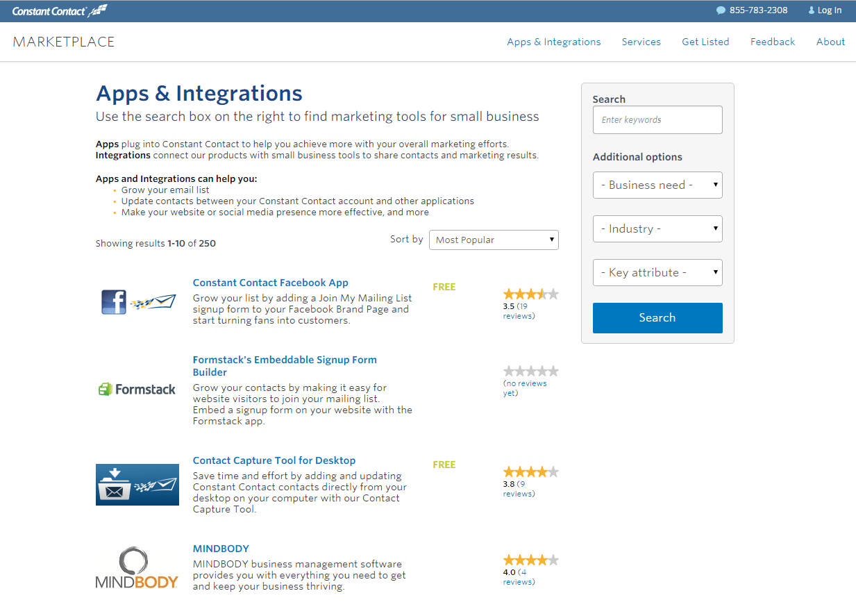
Task: Open the Services menu item
Action: (x=641, y=42)
